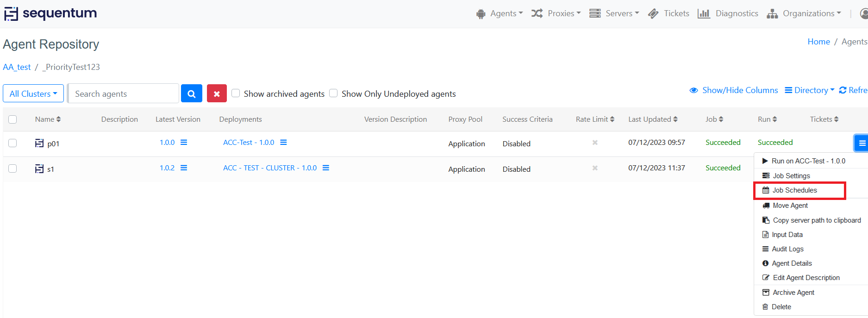This screenshot has height=318, width=868.
Task: Select Archive Agent in the context menu
Action: pyautogui.click(x=793, y=293)
